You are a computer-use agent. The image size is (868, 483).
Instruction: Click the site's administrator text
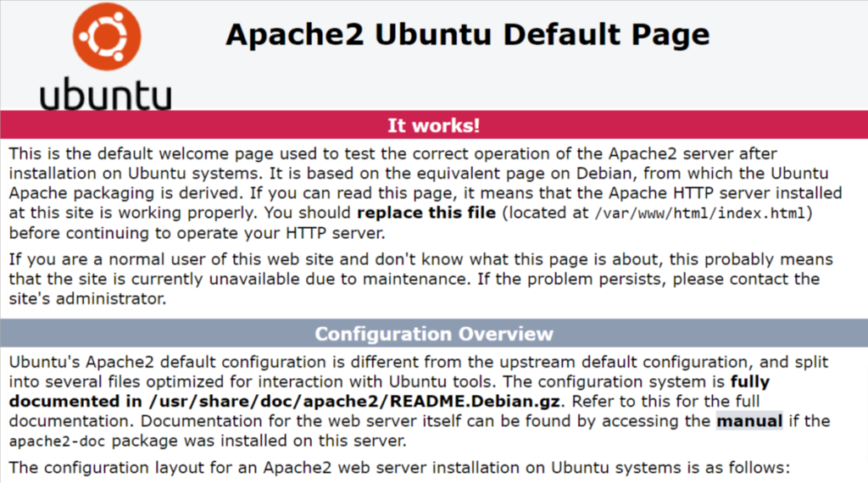click(x=87, y=299)
